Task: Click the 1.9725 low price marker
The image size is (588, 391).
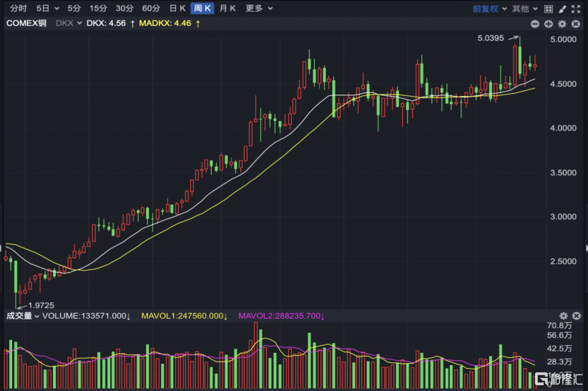Action: tap(41, 306)
